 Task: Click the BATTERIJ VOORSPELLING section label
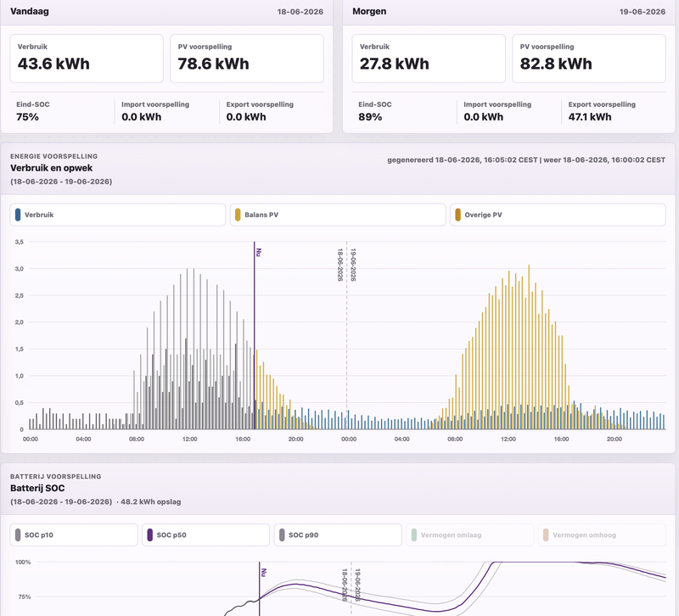point(56,477)
